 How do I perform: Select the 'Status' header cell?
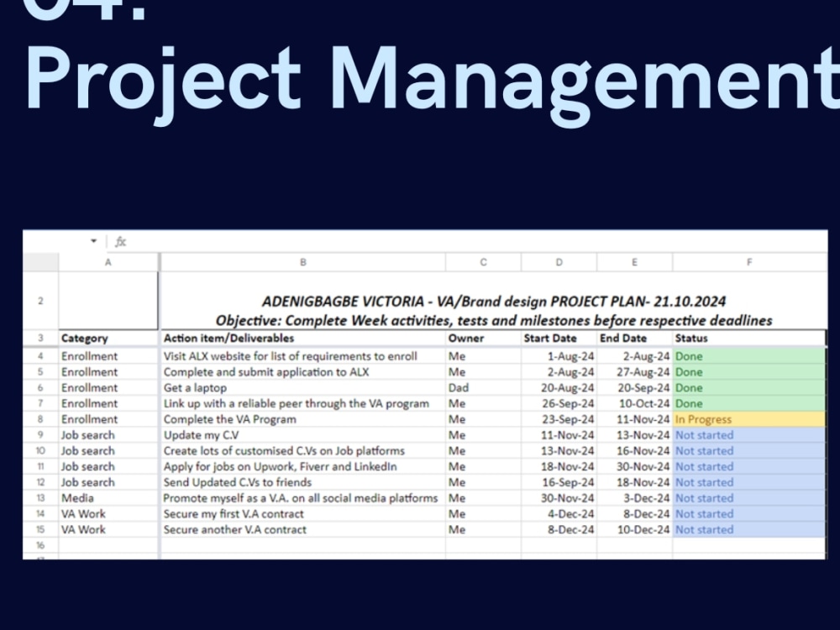(x=749, y=339)
